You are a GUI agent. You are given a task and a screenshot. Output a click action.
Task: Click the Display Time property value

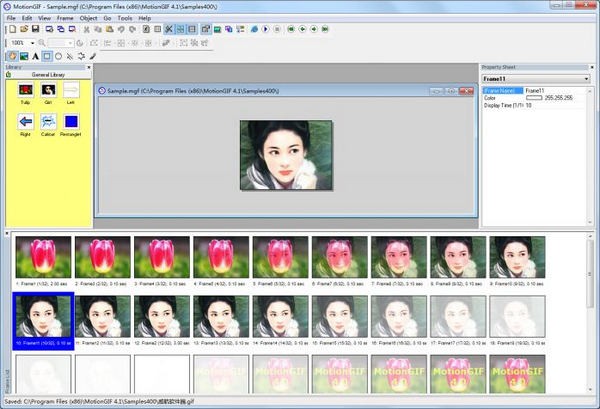(544, 105)
